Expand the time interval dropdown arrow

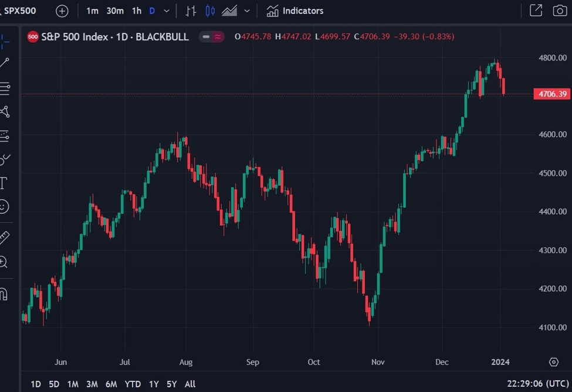tap(167, 11)
